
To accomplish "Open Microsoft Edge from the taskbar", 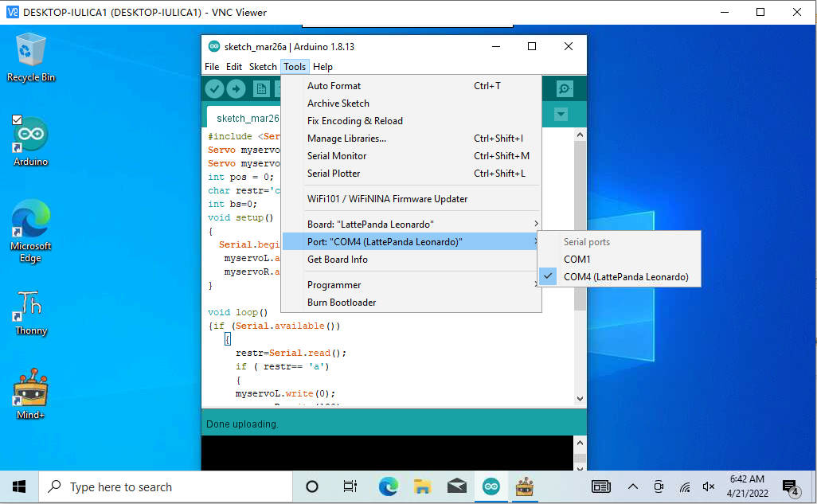I will pos(388,486).
